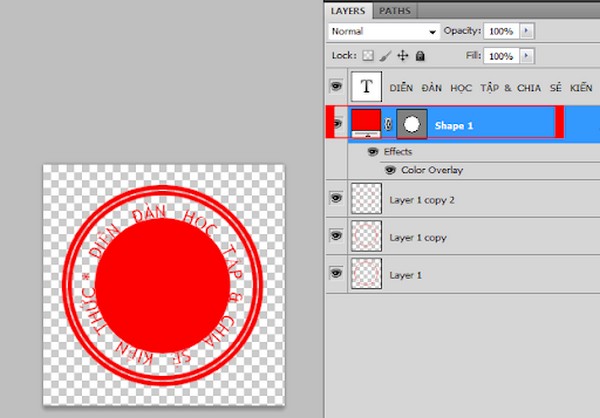600x418 pixels.
Task: Click the red fill thumbnail of Shape 1
Action: [365, 123]
